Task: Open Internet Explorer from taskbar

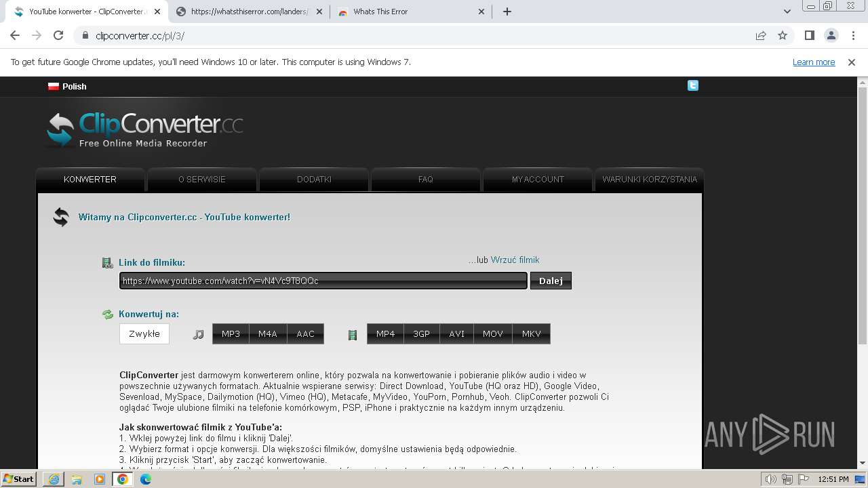Action: click(x=54, y=479)
